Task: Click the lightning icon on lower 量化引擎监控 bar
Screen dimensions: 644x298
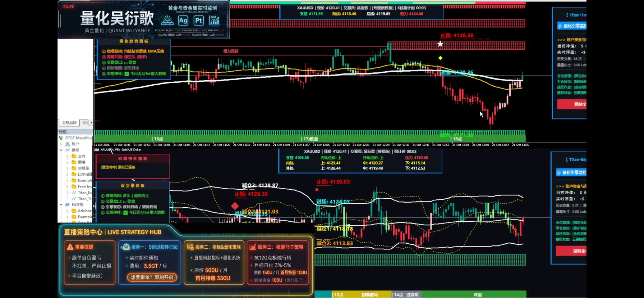Action: pyautogui.click(x=559, y=173)
